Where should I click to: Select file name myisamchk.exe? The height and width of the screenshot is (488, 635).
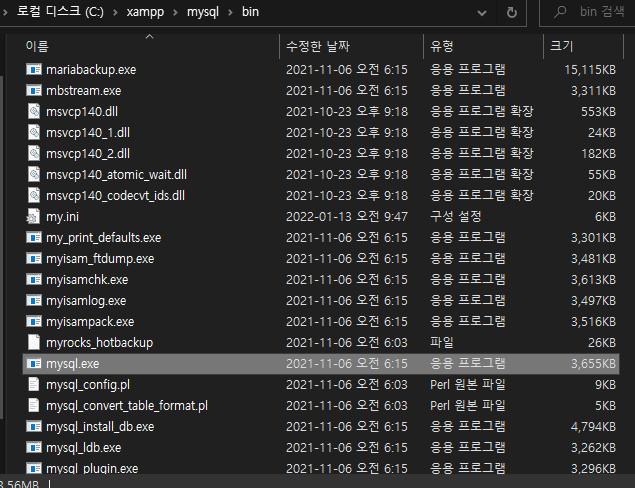point(87,280)
